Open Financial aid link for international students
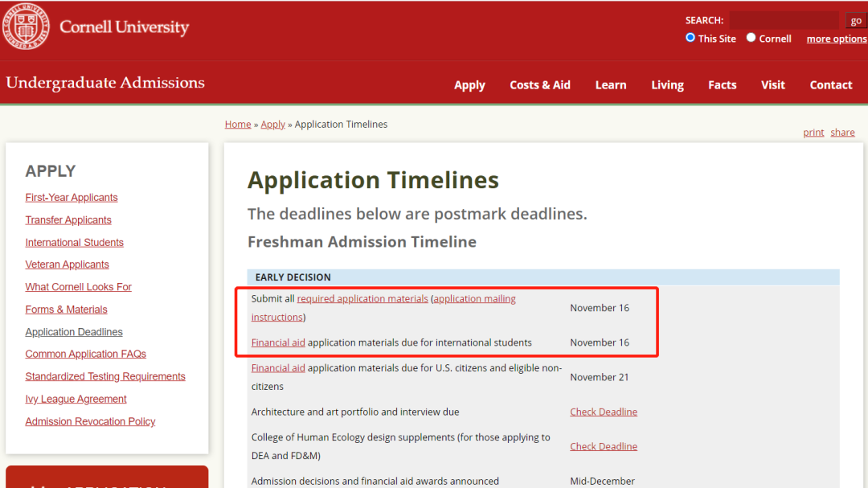The width and height of the screenshot is (868, 488). pos(278,342)
